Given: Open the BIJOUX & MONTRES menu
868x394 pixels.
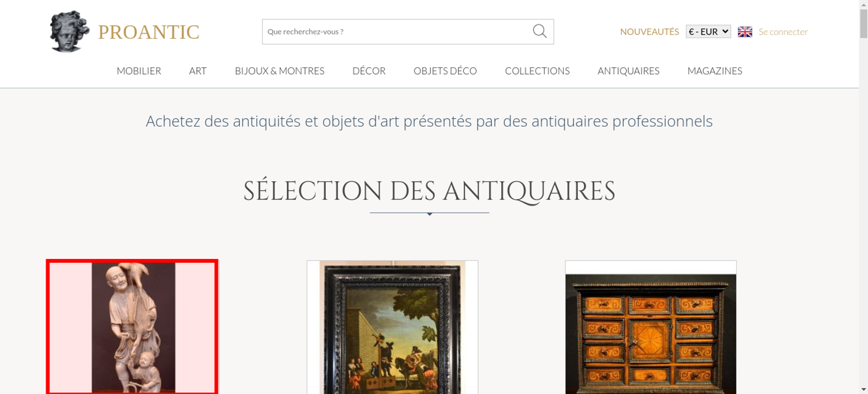Looking at the screenshot, I should coord(279,71).
